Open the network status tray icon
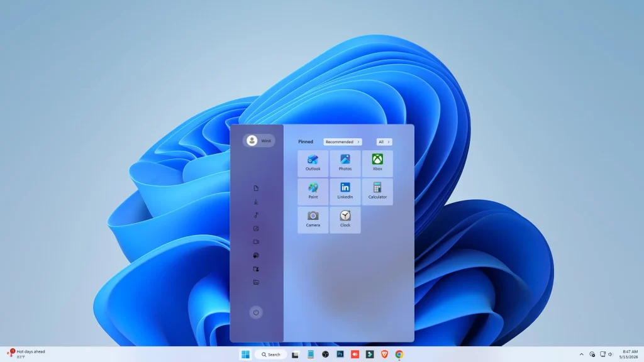Screen dimensions: 644x362 click(x=602, y=354)
